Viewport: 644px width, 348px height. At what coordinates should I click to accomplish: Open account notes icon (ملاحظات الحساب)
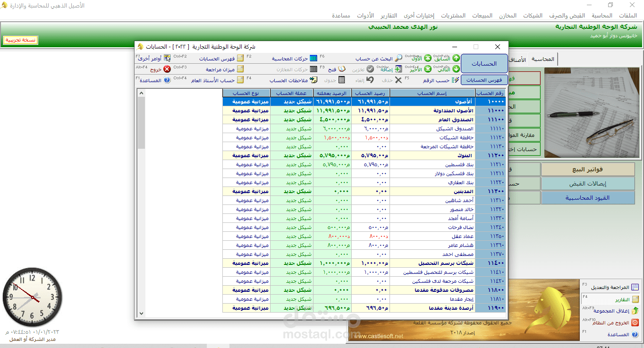pos(313,80)
